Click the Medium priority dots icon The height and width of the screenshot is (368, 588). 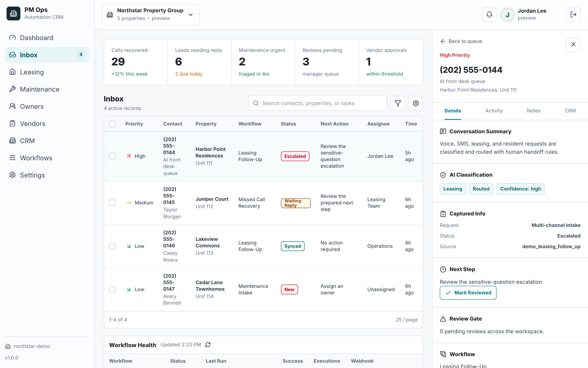tap(129, 203)
